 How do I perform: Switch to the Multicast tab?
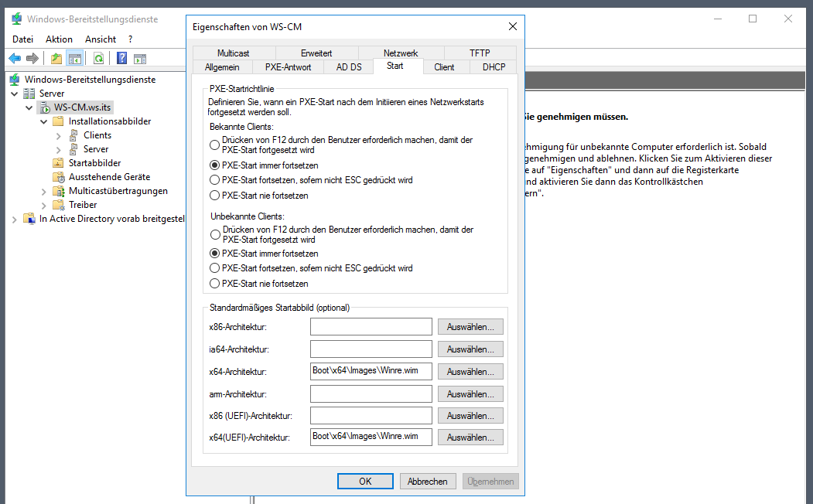pyautogui.click(x=234, y=53)
